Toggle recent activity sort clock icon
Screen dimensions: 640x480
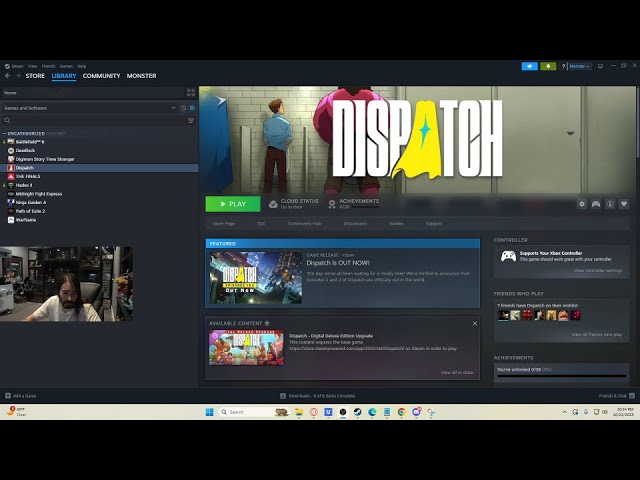coord(183,107)
